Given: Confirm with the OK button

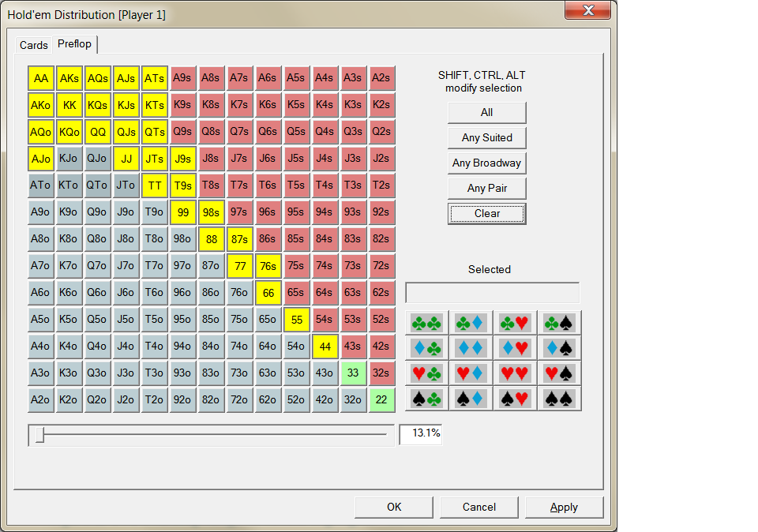Looking at the screenshot, I should pos(394,507).
